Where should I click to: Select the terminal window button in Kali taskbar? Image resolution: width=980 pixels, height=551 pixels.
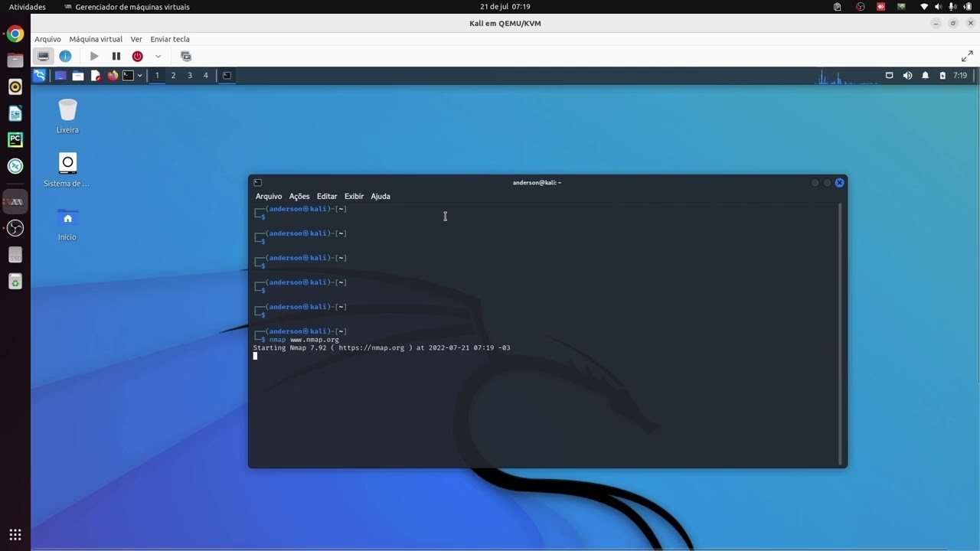point(227,76)
